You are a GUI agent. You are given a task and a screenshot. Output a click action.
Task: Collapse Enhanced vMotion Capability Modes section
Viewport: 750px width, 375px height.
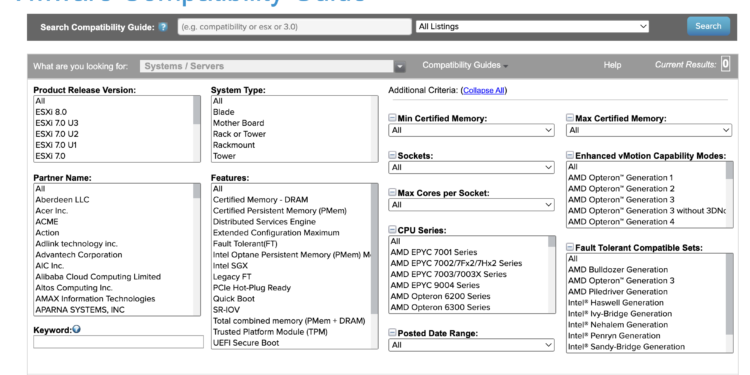click(x=570, y=155)
